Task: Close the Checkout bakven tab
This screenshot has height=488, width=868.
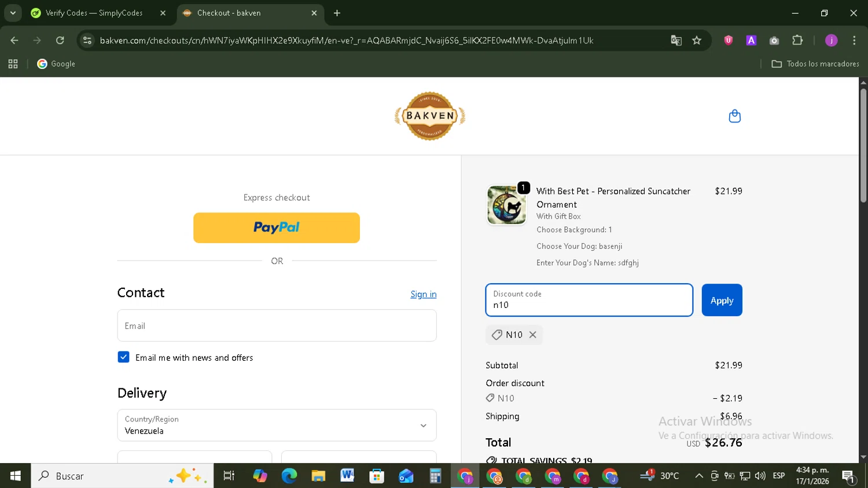Action: click(314, 13)
